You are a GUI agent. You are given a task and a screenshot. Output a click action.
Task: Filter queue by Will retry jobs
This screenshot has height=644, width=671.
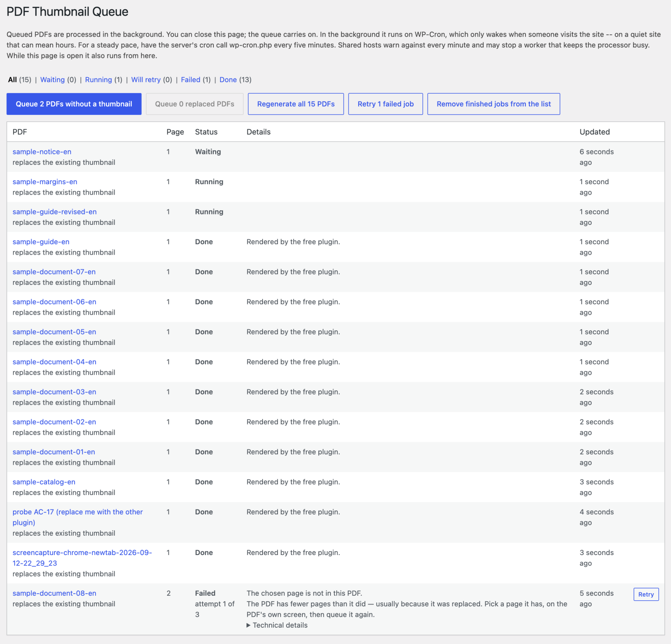(x=146, y=80)
